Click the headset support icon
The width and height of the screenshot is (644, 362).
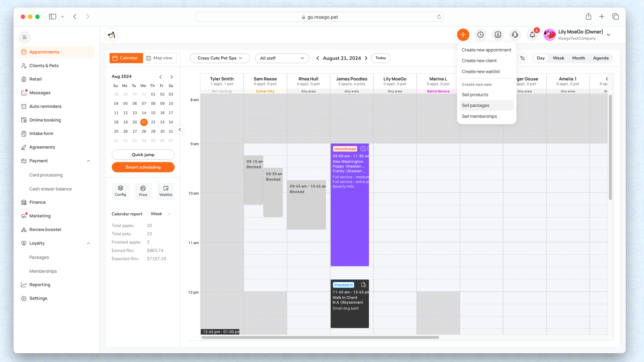[x=515, y=35]
